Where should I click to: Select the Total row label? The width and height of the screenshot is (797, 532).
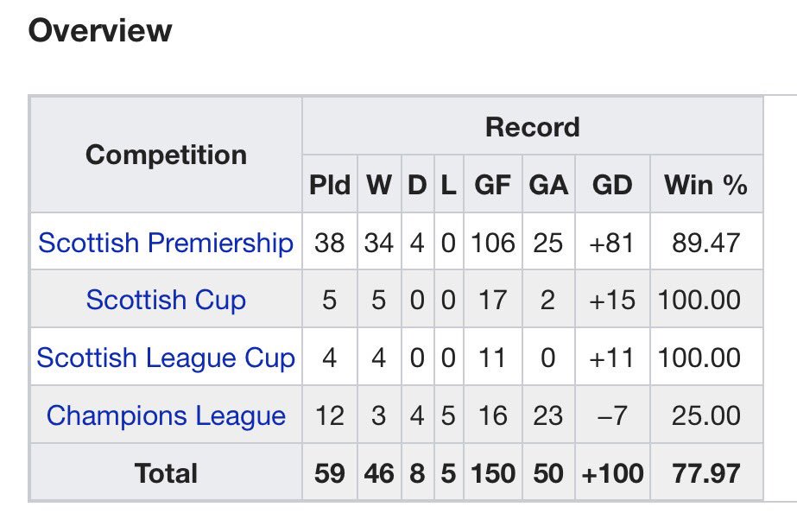point(166,473)
